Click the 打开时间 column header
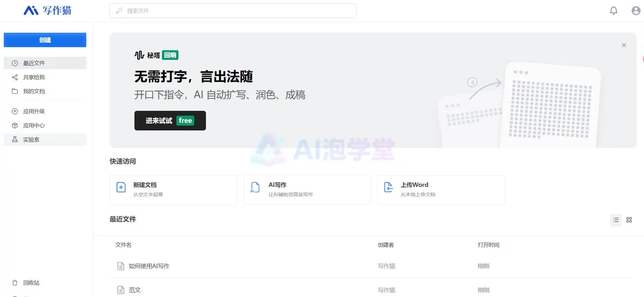 pyautogui.click(x=488, y=245)
